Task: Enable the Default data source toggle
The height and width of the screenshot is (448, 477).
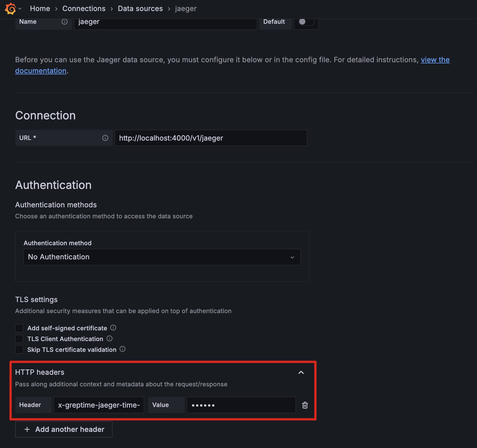Action: pos(306,21)
